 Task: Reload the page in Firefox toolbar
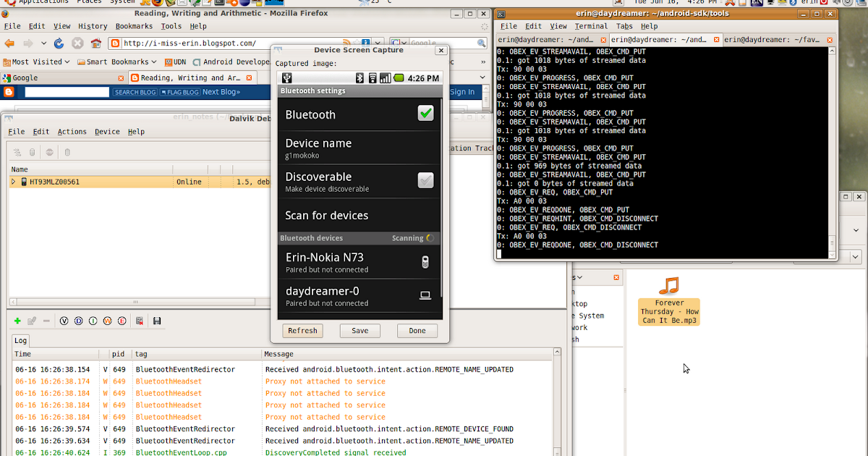point(59,43)
